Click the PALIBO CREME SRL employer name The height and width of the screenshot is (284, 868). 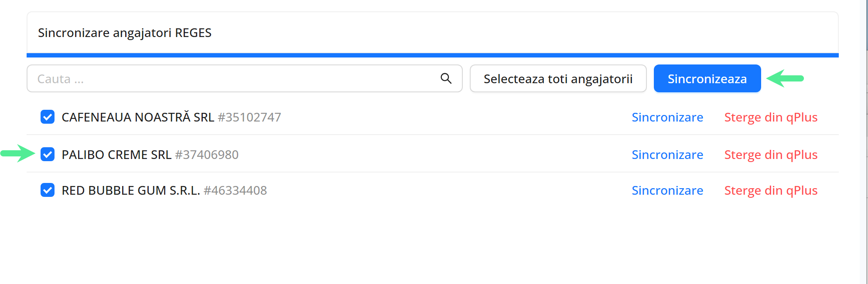coord(116,155)
